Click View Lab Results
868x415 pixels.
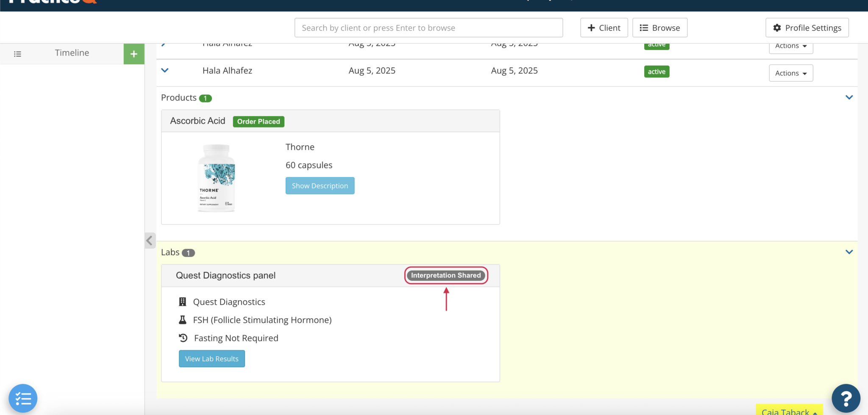click(x=211, y=358)
